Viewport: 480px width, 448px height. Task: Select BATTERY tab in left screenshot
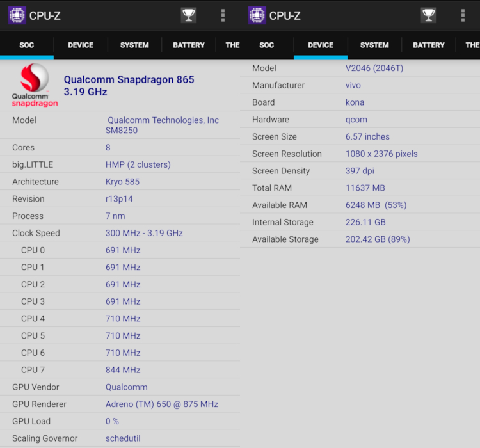point(189,45)
